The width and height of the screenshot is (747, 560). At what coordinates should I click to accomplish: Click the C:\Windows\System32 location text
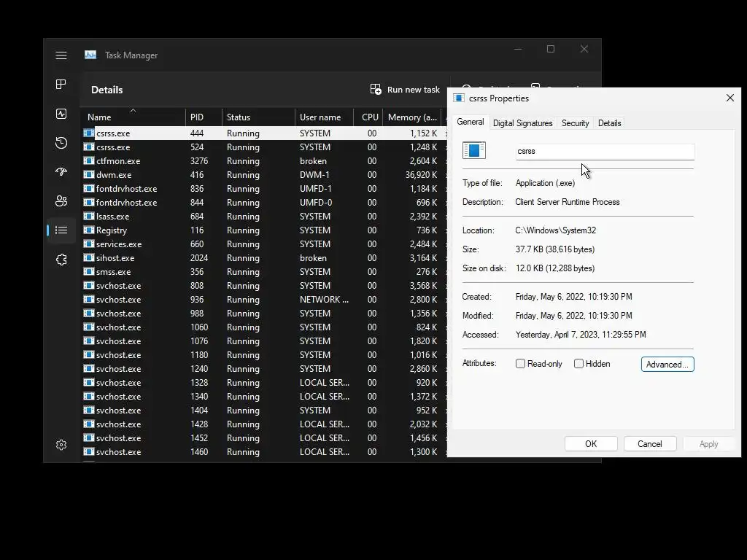click(x=555, y=230)
